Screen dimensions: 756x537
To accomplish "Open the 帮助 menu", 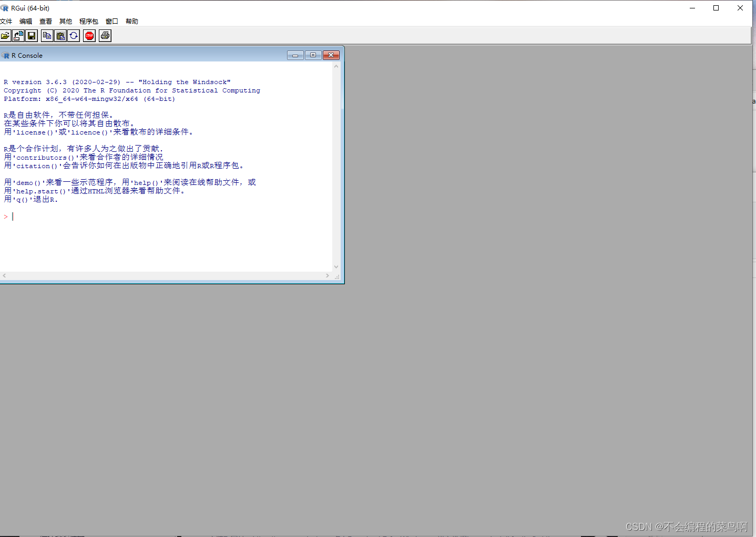I will [x=132, y=22].
